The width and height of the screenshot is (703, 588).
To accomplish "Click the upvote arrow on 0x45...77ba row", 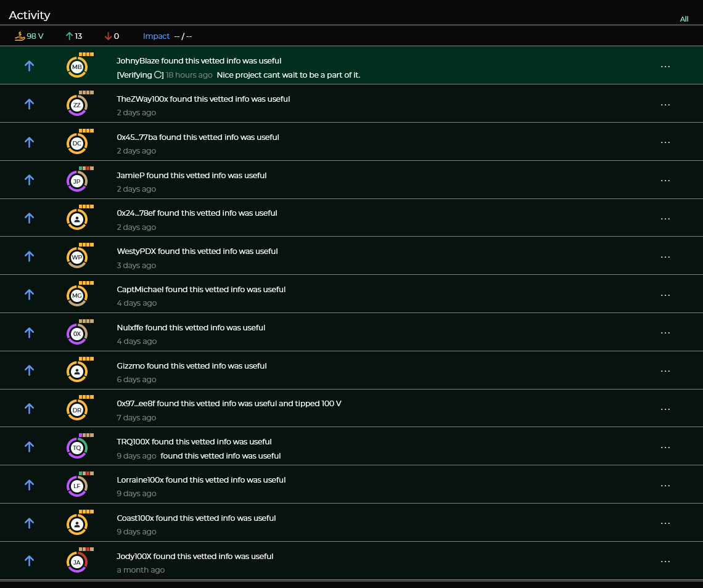I will pos(29,142).
